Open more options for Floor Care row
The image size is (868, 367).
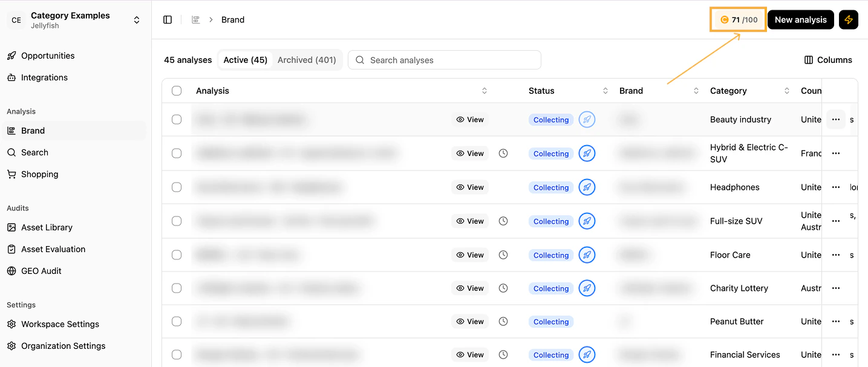(836, 255)
